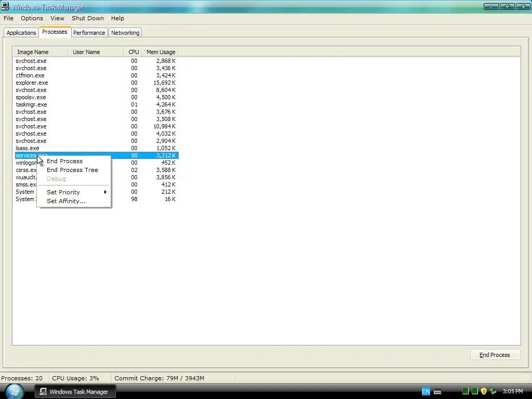Open the on-screen keyboard tray icon

[437, 392]
